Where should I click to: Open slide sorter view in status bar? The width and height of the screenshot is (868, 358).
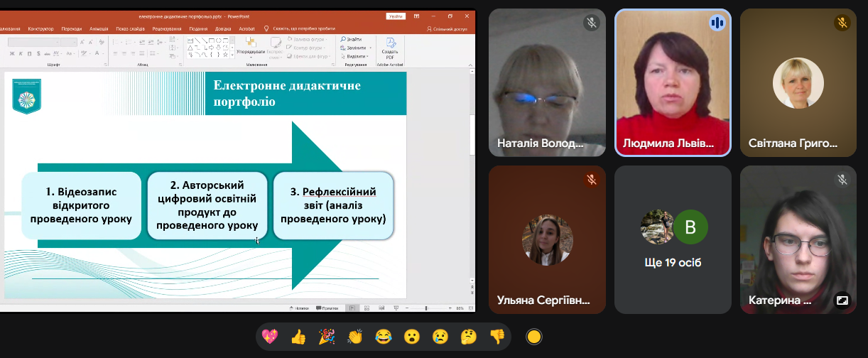365,308
